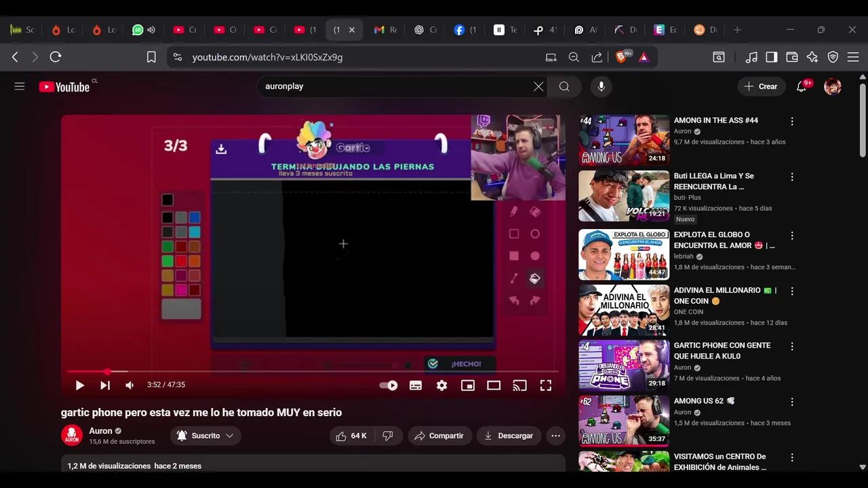
Task: Open the player settings gear
Action: coord(442,385)
